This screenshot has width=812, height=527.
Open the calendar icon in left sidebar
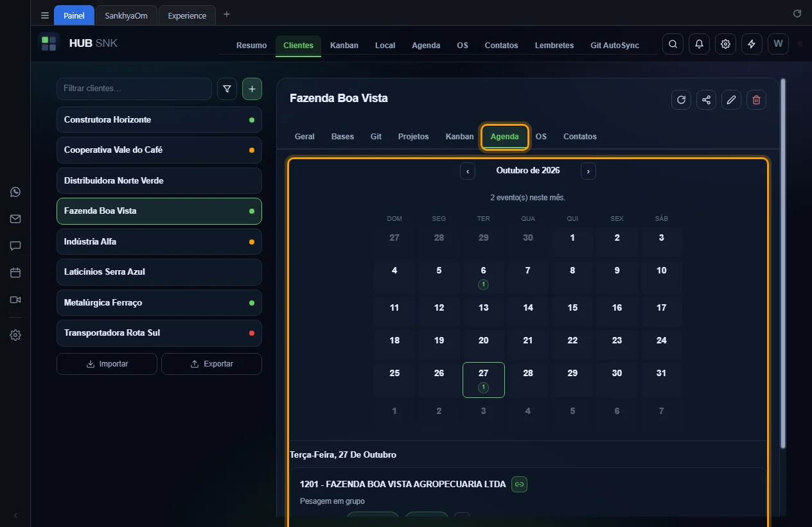15,273
